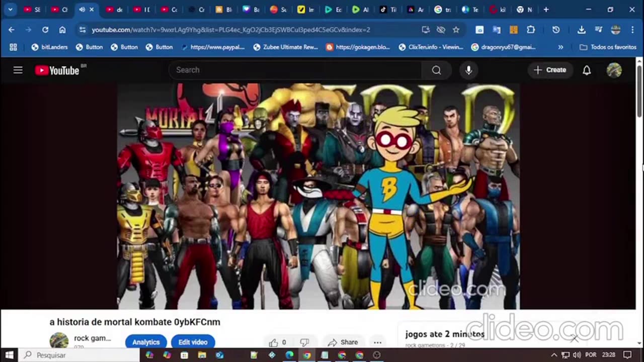Open the history clock icon in the toolbar

556,30
